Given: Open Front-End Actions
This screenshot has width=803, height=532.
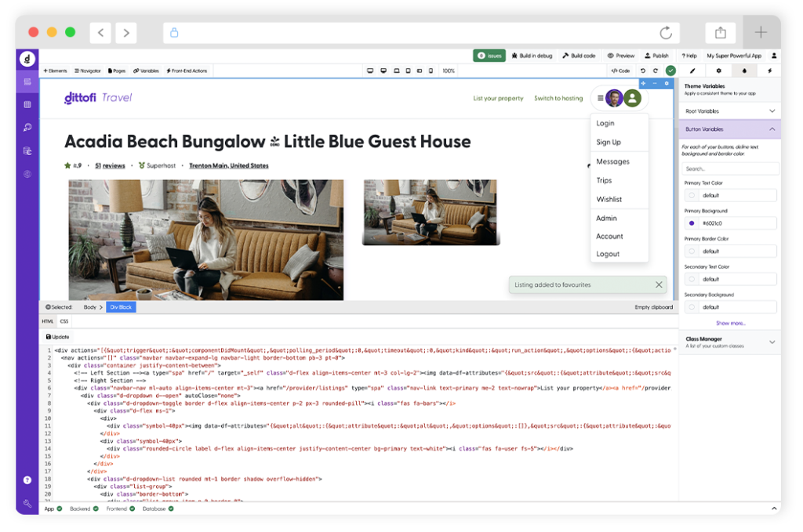Looking at the screenshot, I should click(x=187, y=71).
